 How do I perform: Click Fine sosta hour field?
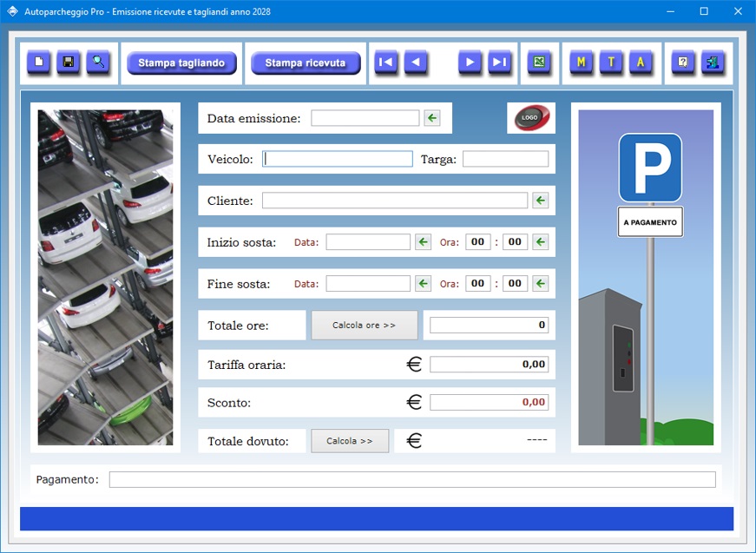(477, 284)
